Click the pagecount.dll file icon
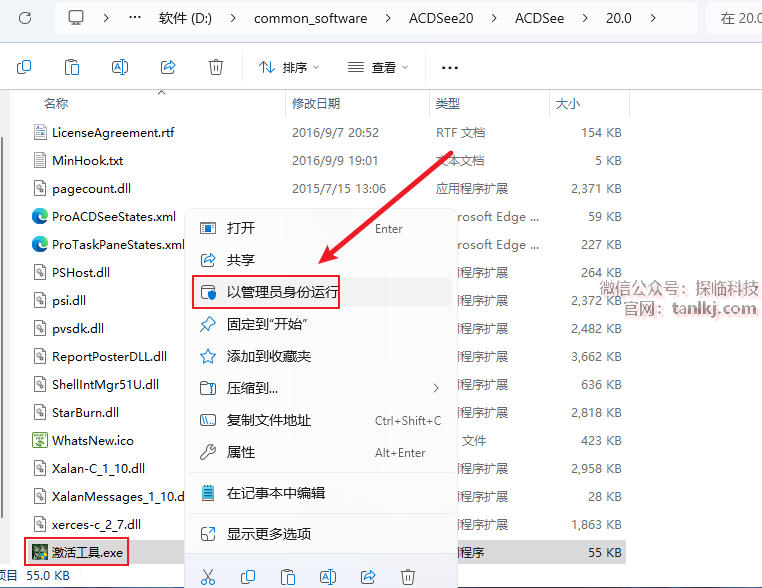The image size is (762, 588). (x=40, y=189)
